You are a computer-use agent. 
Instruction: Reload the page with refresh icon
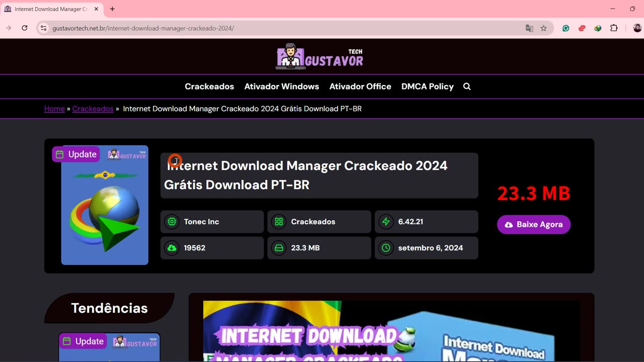[x=24, y=28]
